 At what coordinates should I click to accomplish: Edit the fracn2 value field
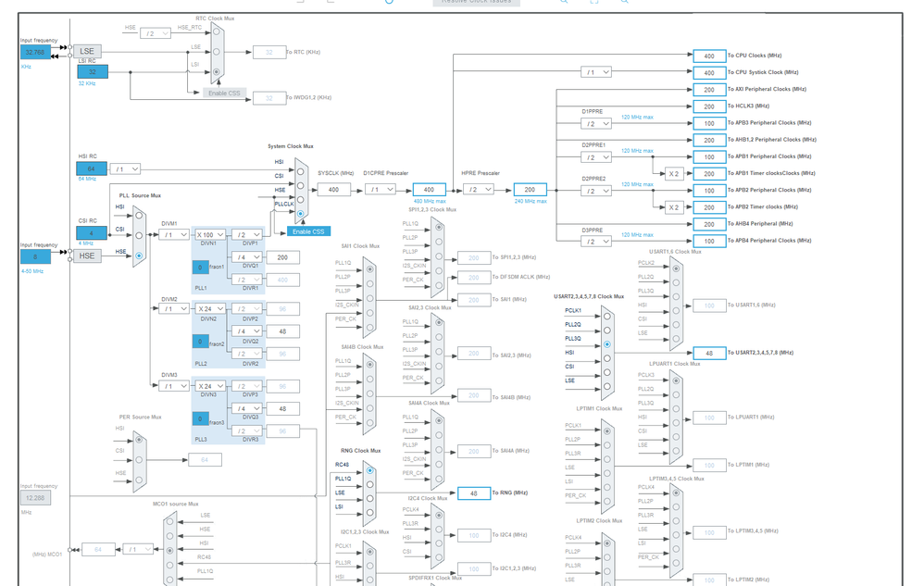tap(200, 342)
